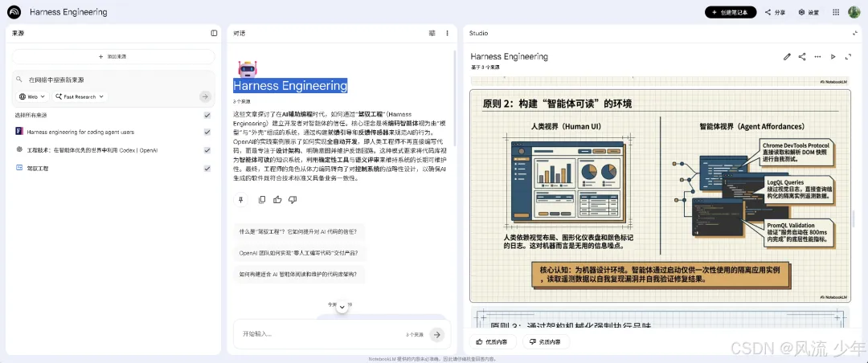Click the 添加来源 add source button
This screenshot has height=363, width=868.
coord(113,56)
